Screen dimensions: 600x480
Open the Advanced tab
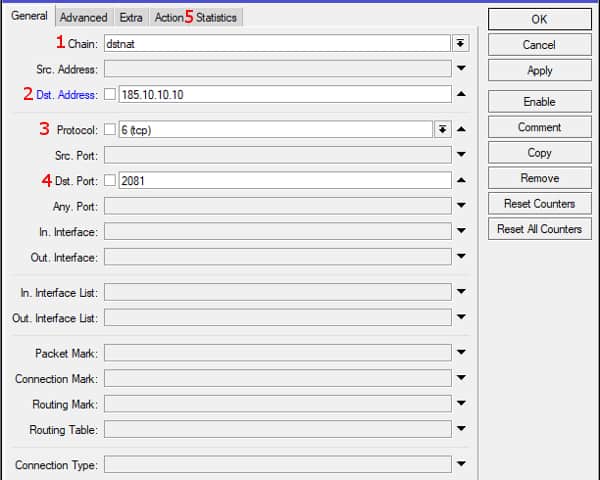[83, 18]
